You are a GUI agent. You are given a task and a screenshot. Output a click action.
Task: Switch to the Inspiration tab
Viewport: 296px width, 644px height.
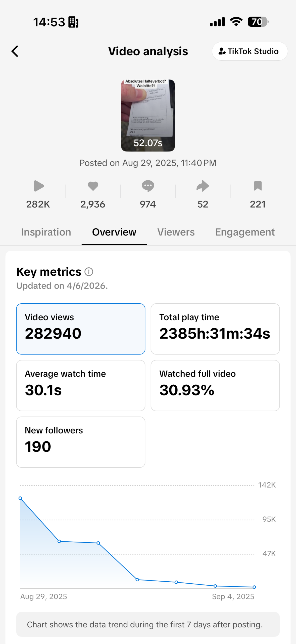(46, 232)
